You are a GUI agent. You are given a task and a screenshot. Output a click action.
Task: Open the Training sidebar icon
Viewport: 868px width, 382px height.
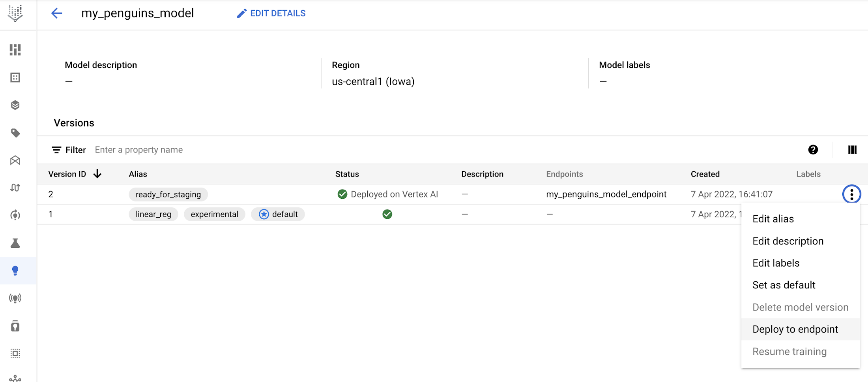coord(15,215)
